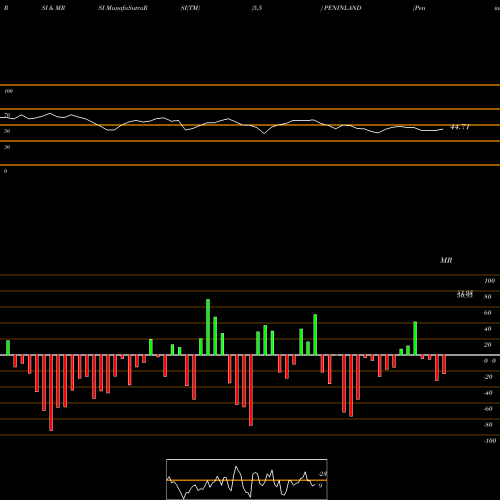This screenshot has width=500, height=500.
Task: Click the tallest green MR histogram bar
Action: (208, 327)
